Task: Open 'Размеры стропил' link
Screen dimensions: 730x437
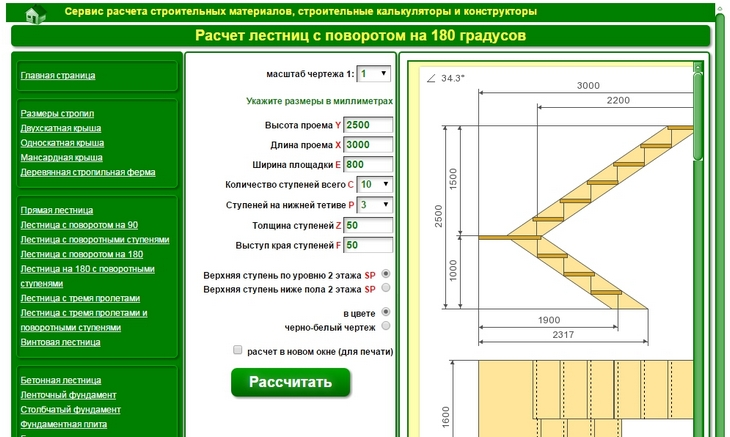Action: coord(57,114)
